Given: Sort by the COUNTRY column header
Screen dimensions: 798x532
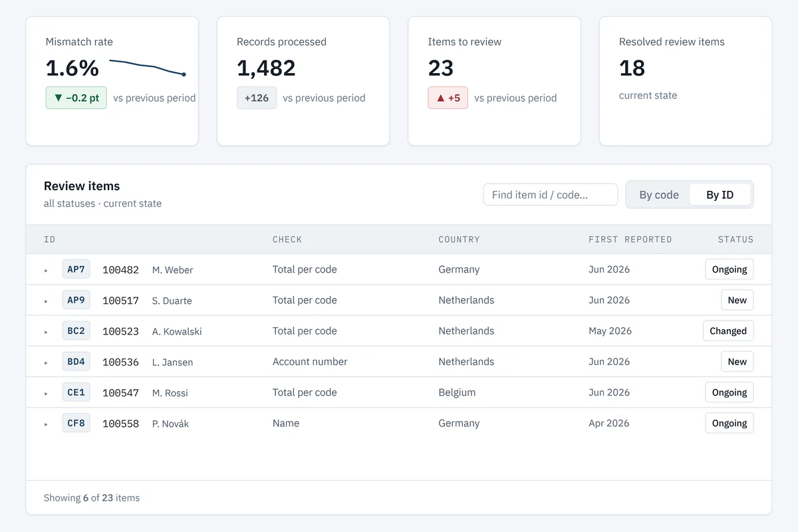Looking at the screenshot, I should pyautogui.click(x=459, y=239).
